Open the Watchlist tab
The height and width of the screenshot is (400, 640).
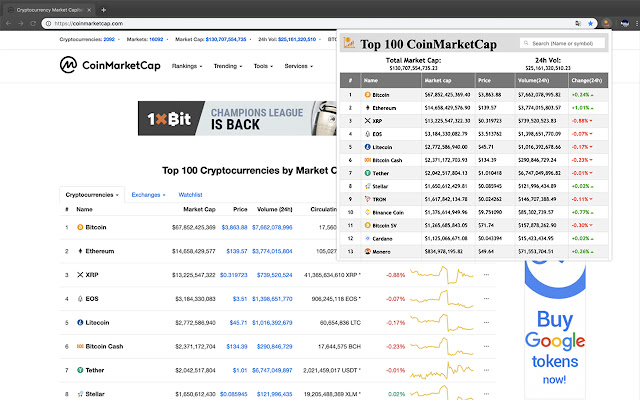190,195
